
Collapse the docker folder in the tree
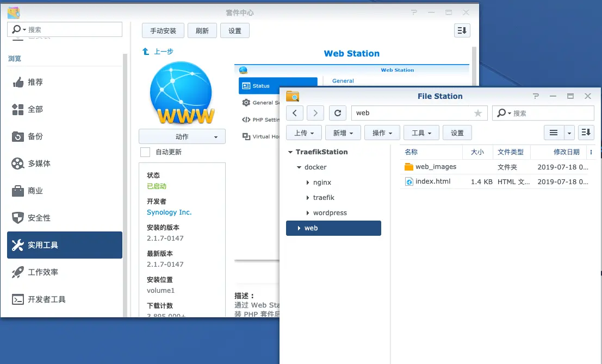point(299,167)
